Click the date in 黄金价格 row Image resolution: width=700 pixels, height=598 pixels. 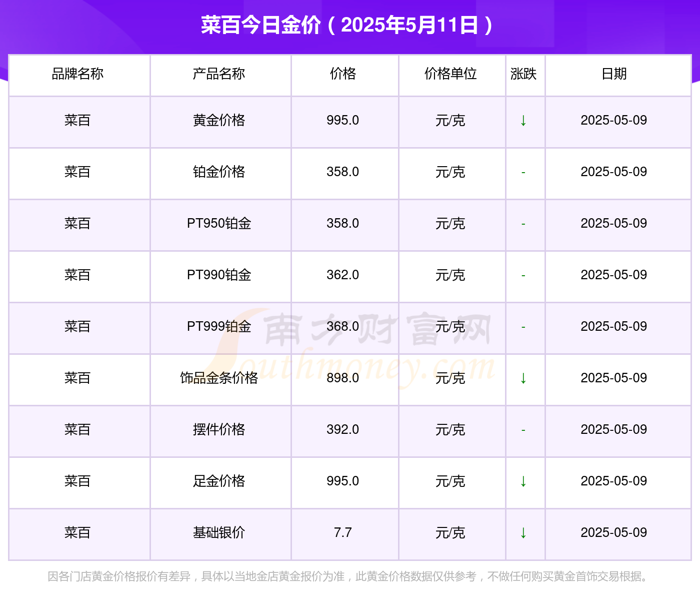614,121
